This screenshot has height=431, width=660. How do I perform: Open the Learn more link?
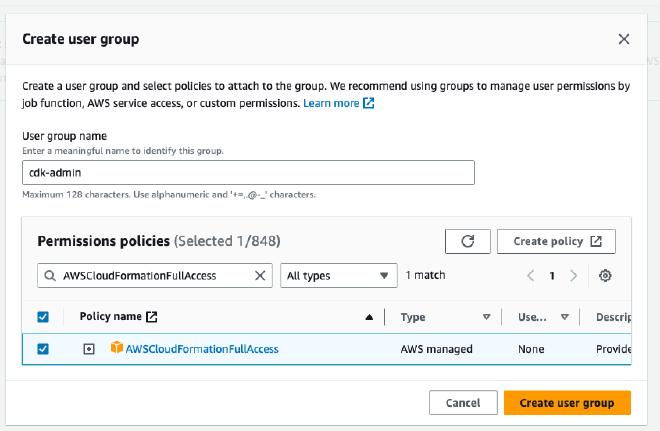pos(338,103)
